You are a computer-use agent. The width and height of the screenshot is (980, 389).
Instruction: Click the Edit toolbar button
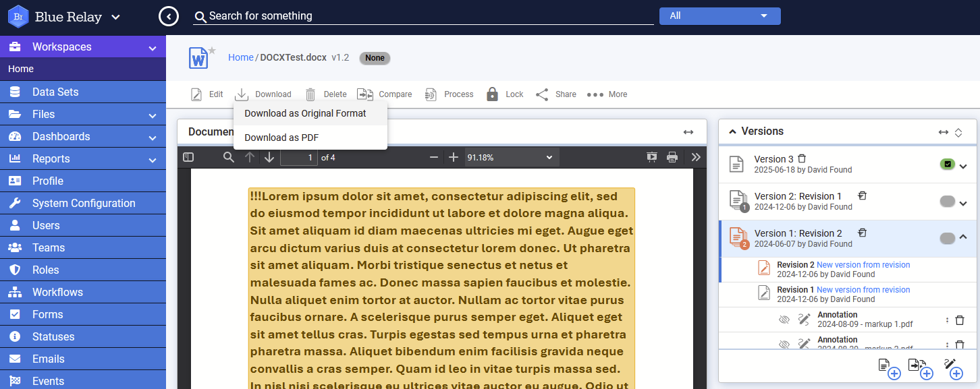(x=207, y=94)
